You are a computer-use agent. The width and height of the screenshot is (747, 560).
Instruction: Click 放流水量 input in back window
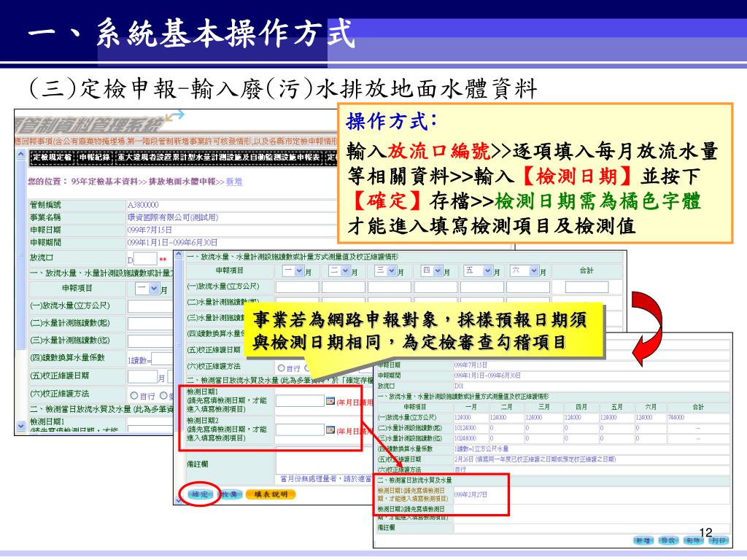point(150,306)
